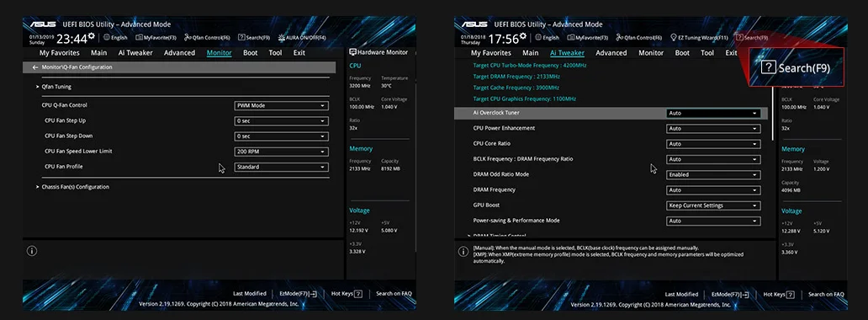Open Qfan Control(F6) in left BIOS screen

(x=207, y=38)
